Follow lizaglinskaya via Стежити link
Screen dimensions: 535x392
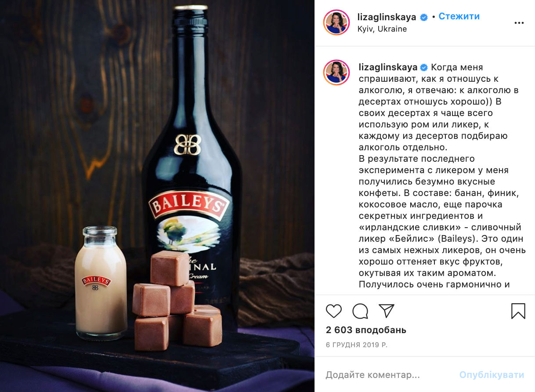coord(459,17)
